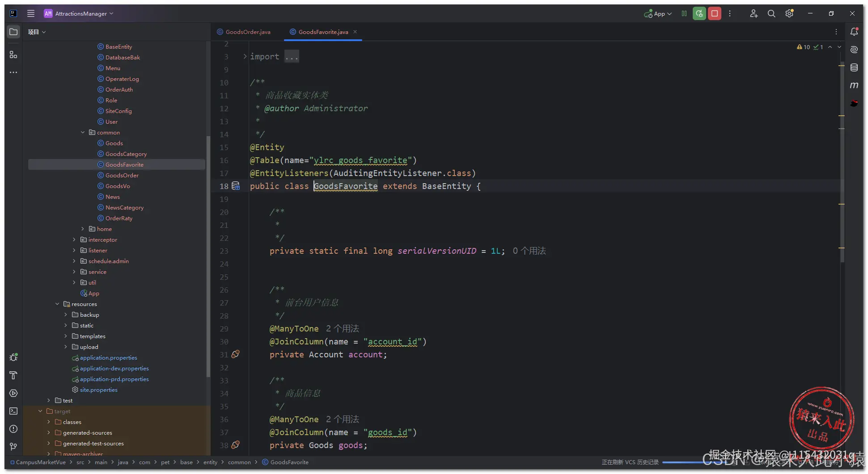Click the relation gutter icon on line 31
The width and height of the screenshot is (868, 474).
[x=236, y=354]
